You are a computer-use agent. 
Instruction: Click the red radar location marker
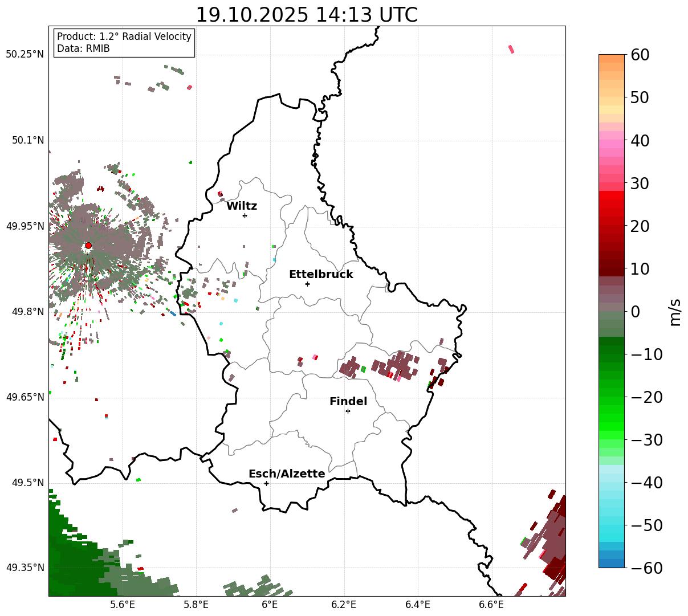88,246
